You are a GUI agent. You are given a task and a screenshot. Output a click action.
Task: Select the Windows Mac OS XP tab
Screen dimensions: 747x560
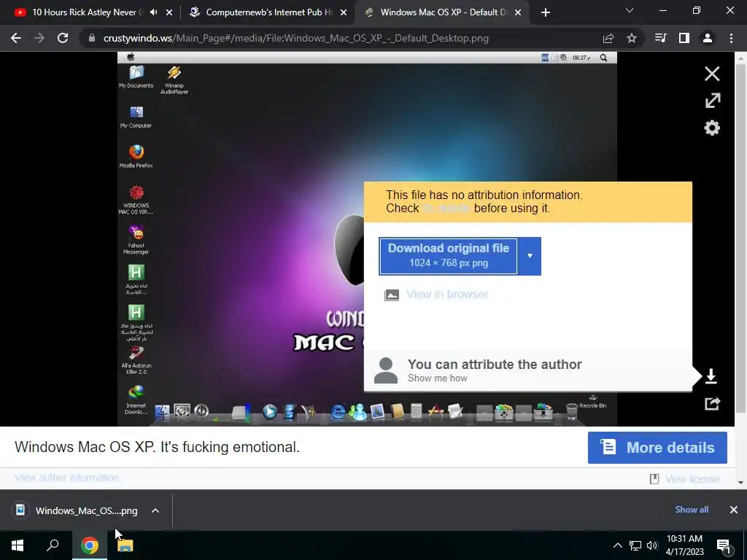pyautogui.click(x=443, y=12)
